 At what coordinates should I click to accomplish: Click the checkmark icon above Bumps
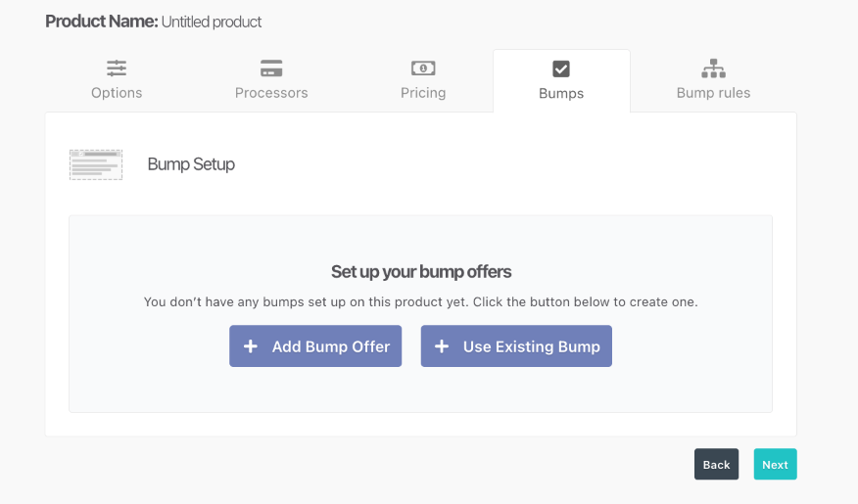tap(561, 69)
